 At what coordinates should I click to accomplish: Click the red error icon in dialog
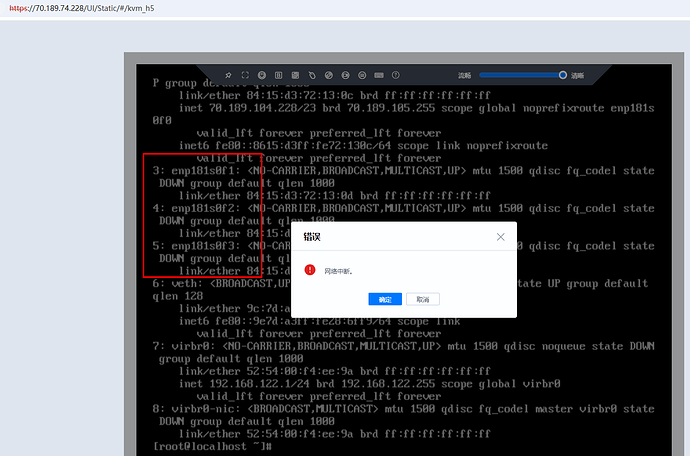(x=310, y=270)
